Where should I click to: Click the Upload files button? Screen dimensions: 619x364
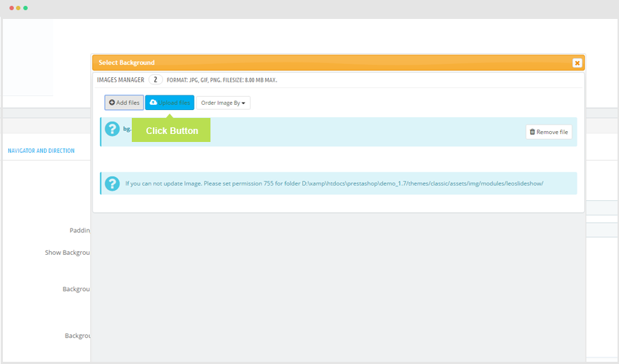tap(170, 103)
